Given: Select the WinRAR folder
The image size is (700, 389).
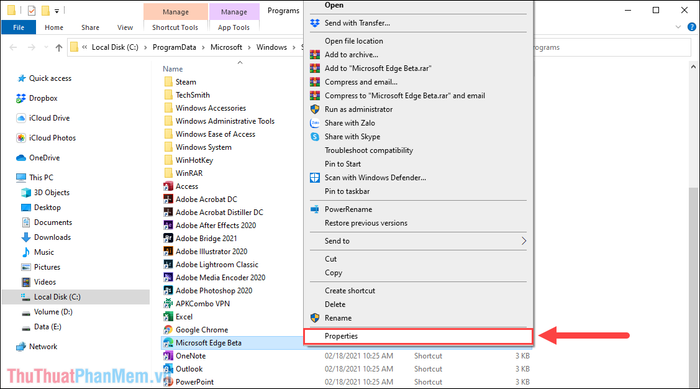Looking at the screenshot, I should click(x=189, y=173).
